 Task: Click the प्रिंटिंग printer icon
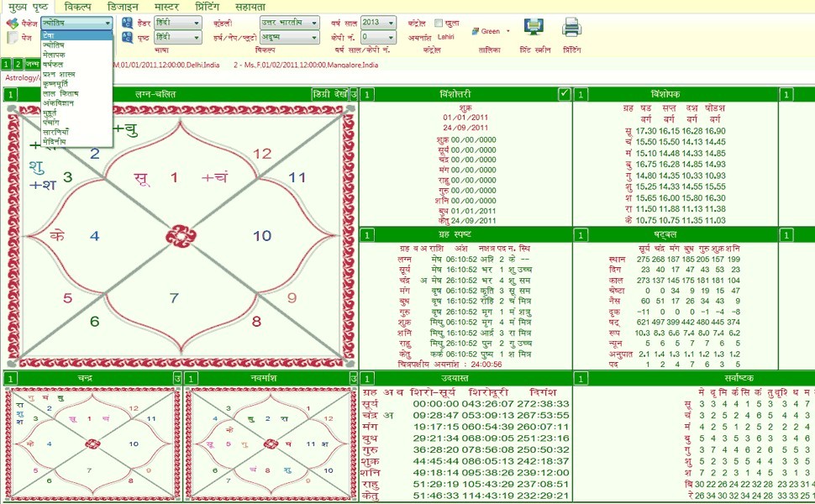pyautogui.click(x=571, y=28)
